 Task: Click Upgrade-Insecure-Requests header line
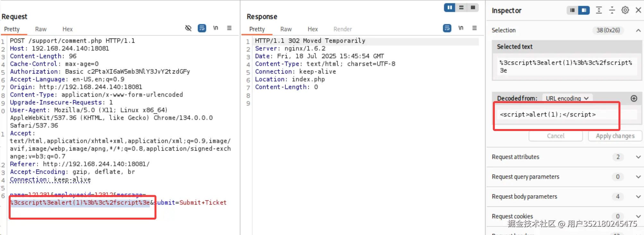click(x=61, y=102)
